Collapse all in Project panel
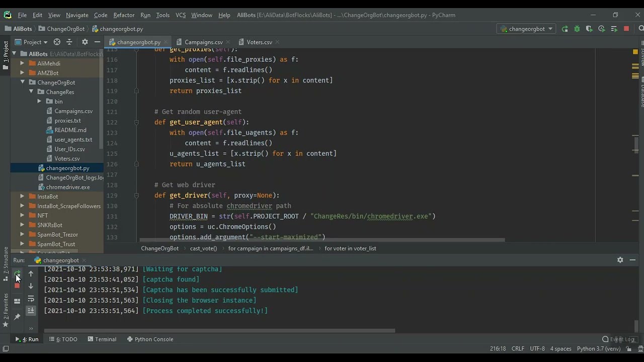The width and height of the screenshot is (644, 362). (x=69, y=42)
